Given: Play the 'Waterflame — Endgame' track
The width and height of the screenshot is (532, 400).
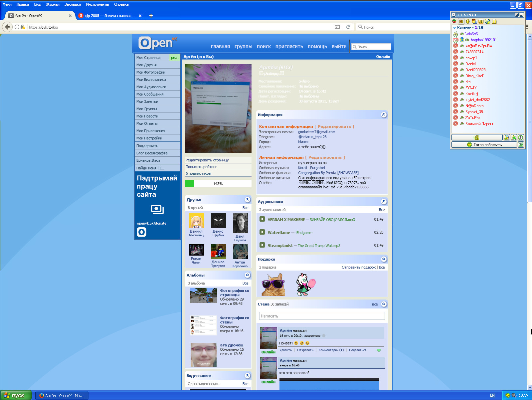Looking at the screenshot, I should coord(262,232).
